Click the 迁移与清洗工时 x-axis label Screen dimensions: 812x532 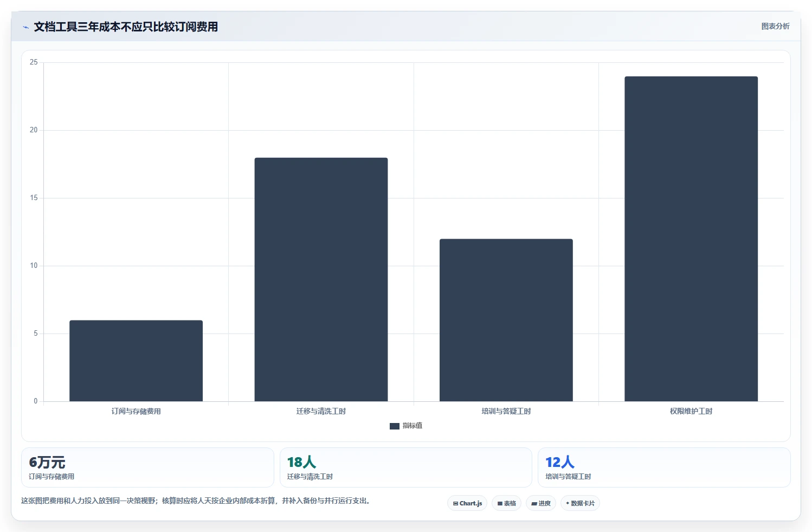click(x=321, y=411)
